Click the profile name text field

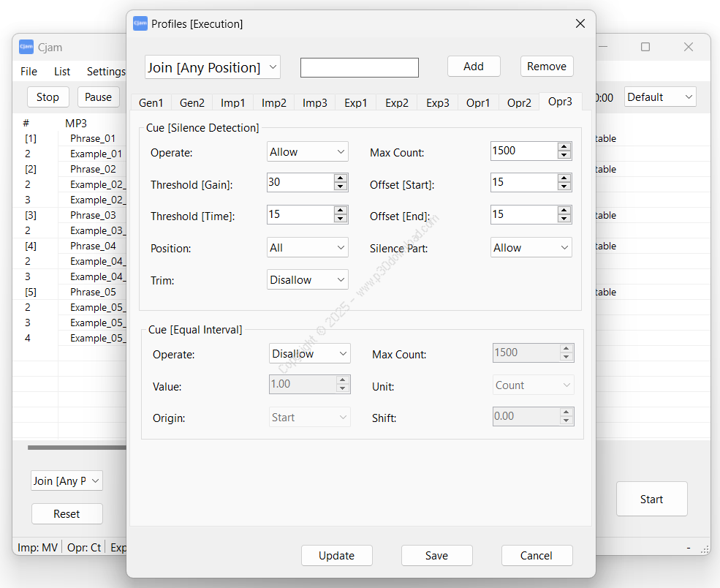pyautogui.click(x=359, y=67)
